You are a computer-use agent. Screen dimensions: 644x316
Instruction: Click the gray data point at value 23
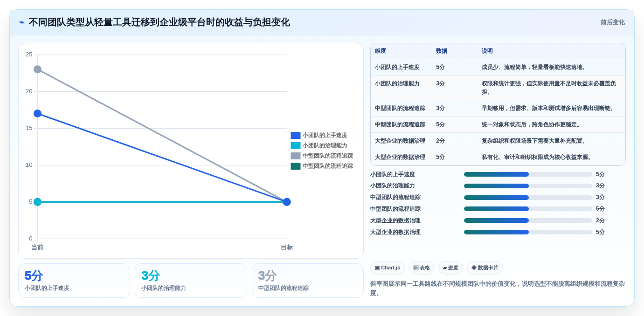point(37,69)
